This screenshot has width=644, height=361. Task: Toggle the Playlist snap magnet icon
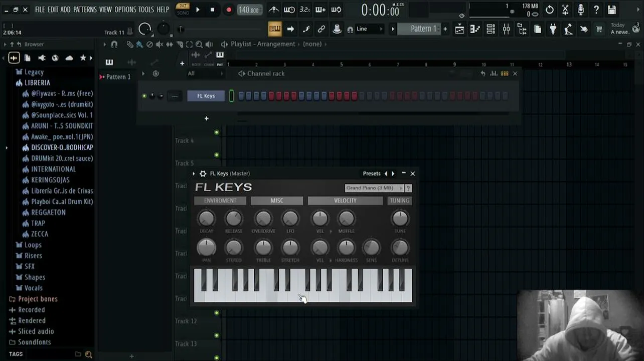[x=114, y=44]
